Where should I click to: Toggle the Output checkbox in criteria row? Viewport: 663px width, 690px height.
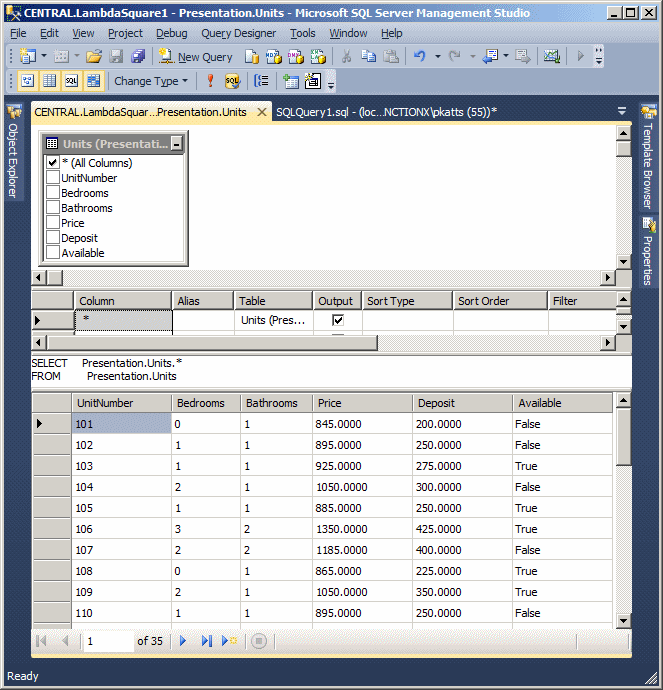pos(338,320)
